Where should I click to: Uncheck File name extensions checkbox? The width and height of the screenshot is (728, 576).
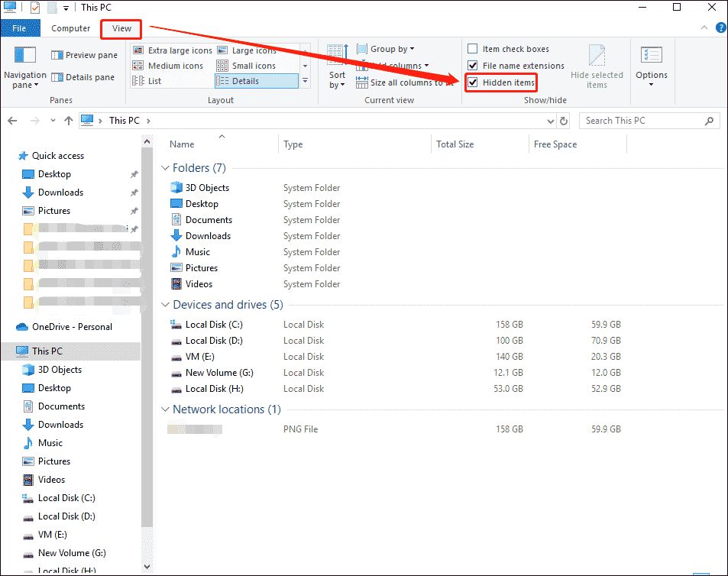tap(473, 66)
